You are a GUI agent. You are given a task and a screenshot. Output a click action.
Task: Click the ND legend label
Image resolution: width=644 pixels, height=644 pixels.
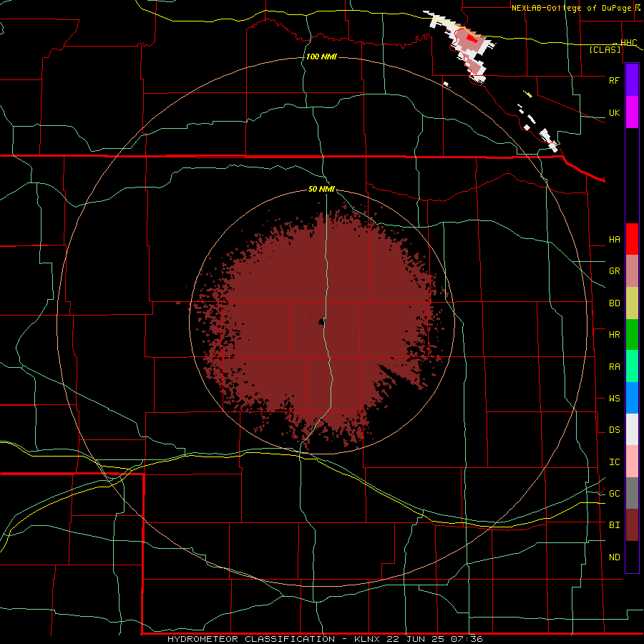pos(614,557)
